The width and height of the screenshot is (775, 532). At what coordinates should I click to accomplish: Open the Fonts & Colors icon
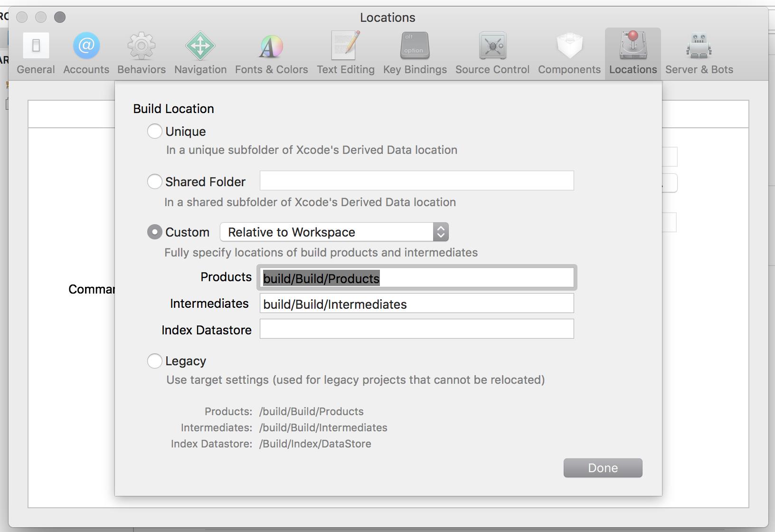click(x=272, y=46)
